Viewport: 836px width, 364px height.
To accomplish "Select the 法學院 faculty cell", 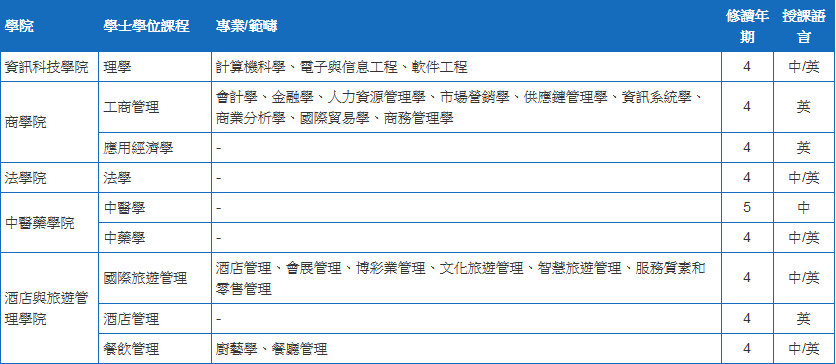I will coord(49,177).
